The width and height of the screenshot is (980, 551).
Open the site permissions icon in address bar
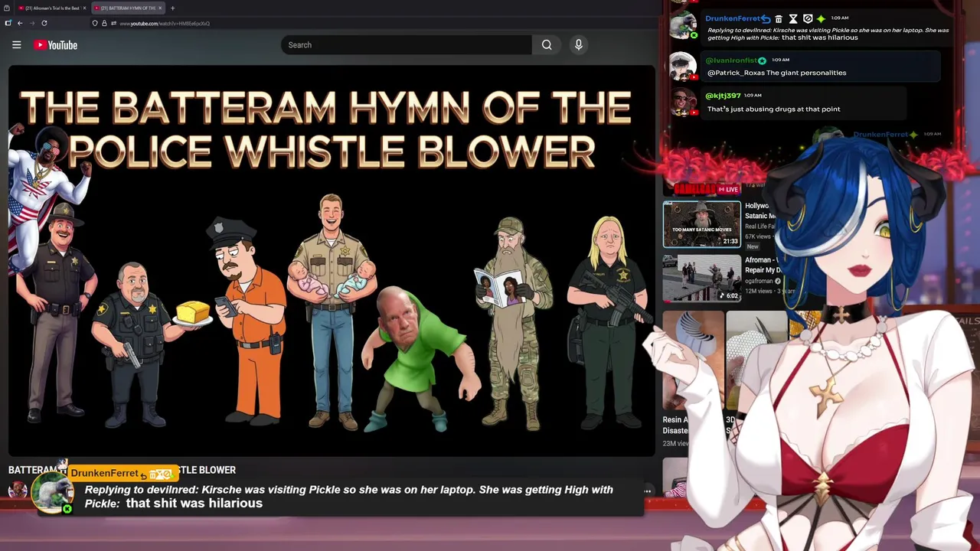tap(113, 23)
